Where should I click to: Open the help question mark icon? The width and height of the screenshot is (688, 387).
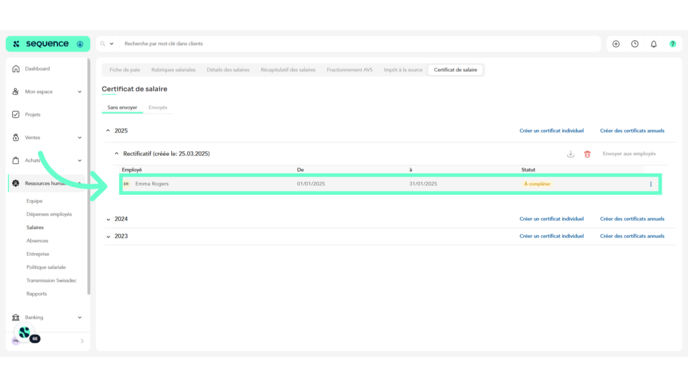pos(672,44)
